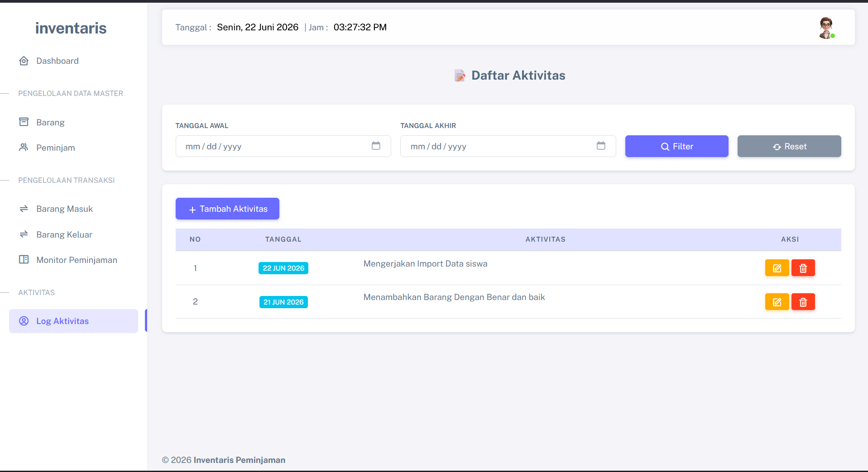Click the clock time 03:27:32 PM
This screenshot has height=472, width=868.
(x=360, y=27)
